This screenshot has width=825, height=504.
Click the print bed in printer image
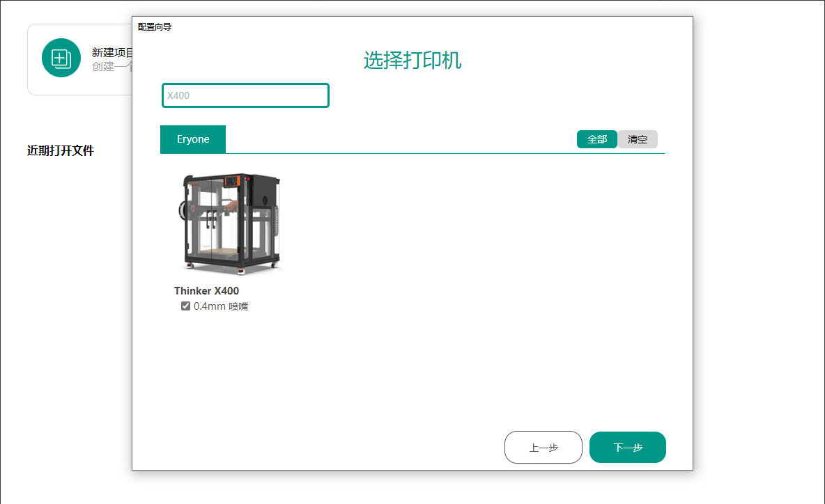(x=223, y=250)
